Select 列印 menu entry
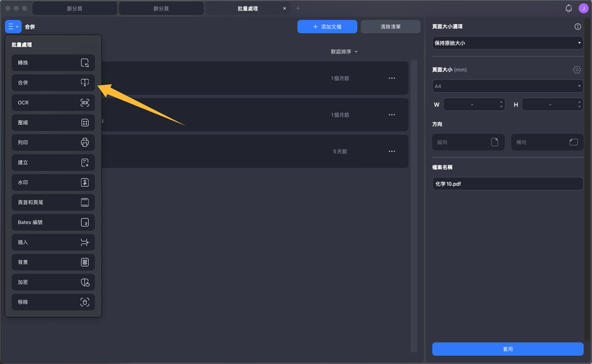 click(53, 143)
